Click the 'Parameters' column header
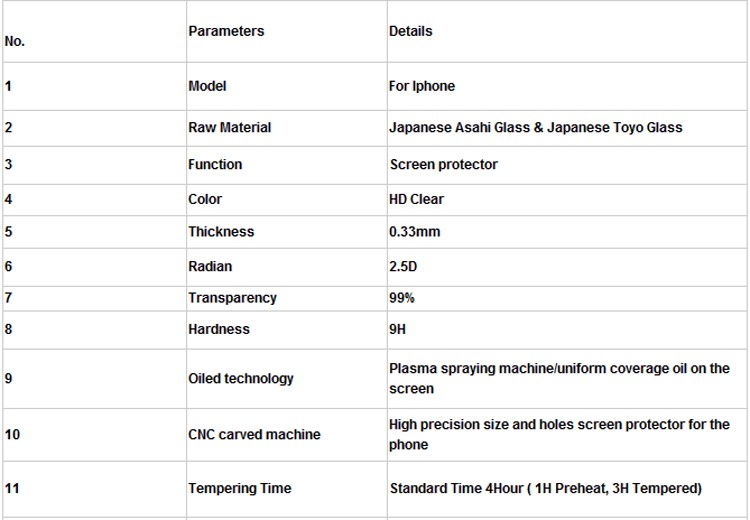 (x=226, y=31)
